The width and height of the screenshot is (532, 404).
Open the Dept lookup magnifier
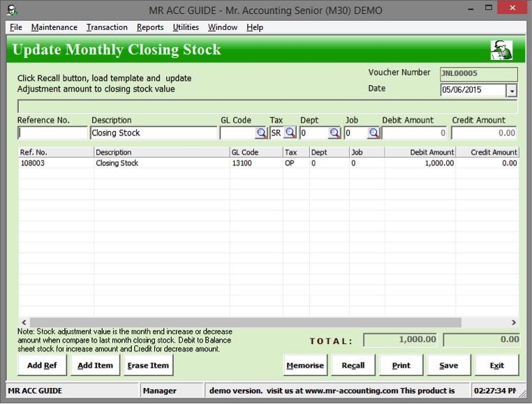(x=334, y=133)
